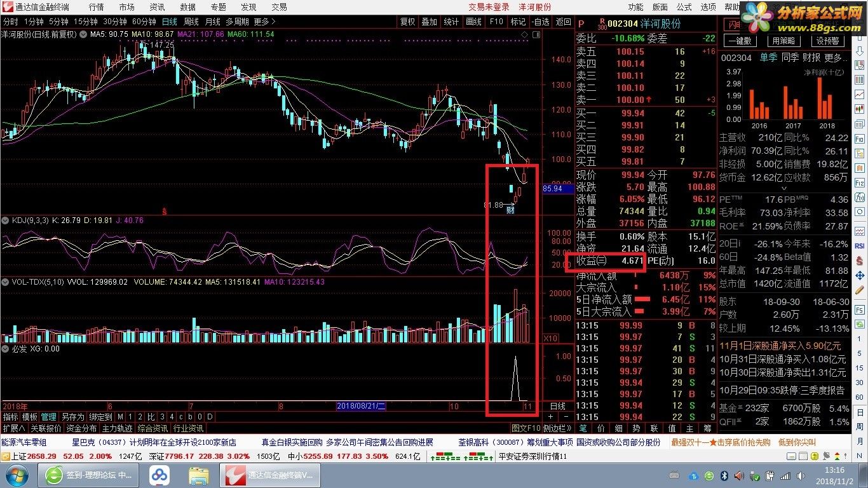Click the line chart icon in sidebar
Screen dimensions: 868x488
click(860, 93)
